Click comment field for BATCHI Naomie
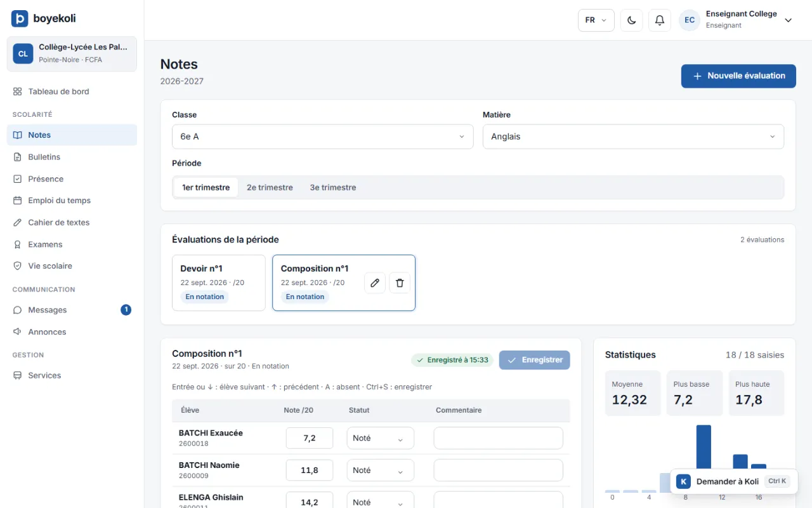 coord(499,471)
